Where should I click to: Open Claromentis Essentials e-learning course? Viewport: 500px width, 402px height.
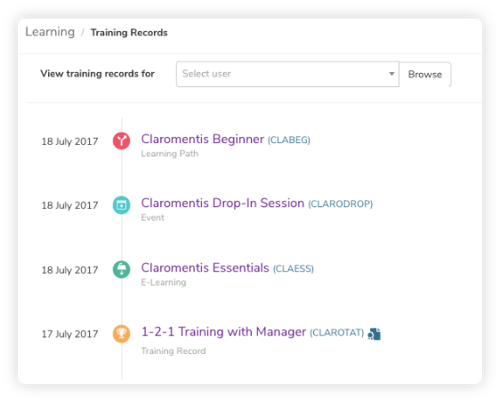coord(205,268)
